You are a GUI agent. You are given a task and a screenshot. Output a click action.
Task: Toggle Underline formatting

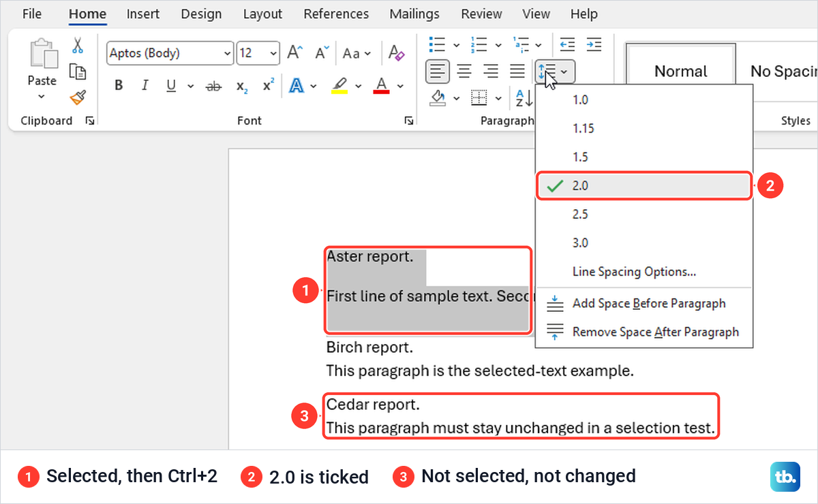(x=171, y=86)
